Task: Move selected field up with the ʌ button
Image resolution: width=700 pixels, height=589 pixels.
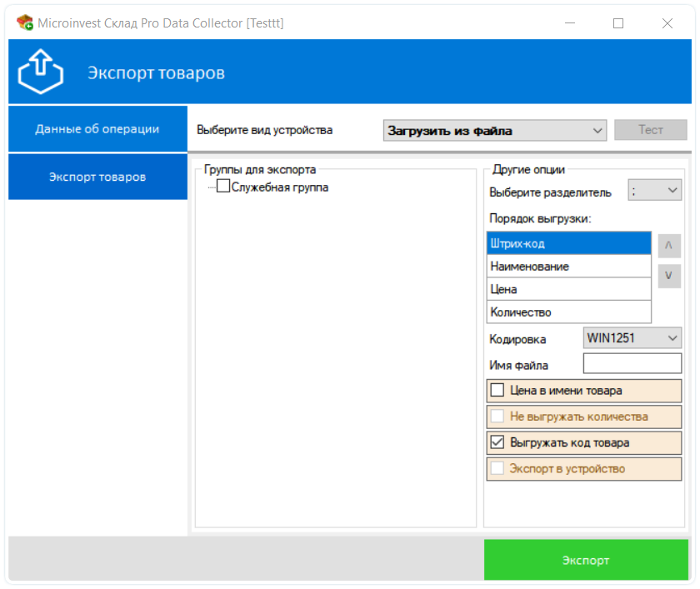Action: tap(668, 246)
